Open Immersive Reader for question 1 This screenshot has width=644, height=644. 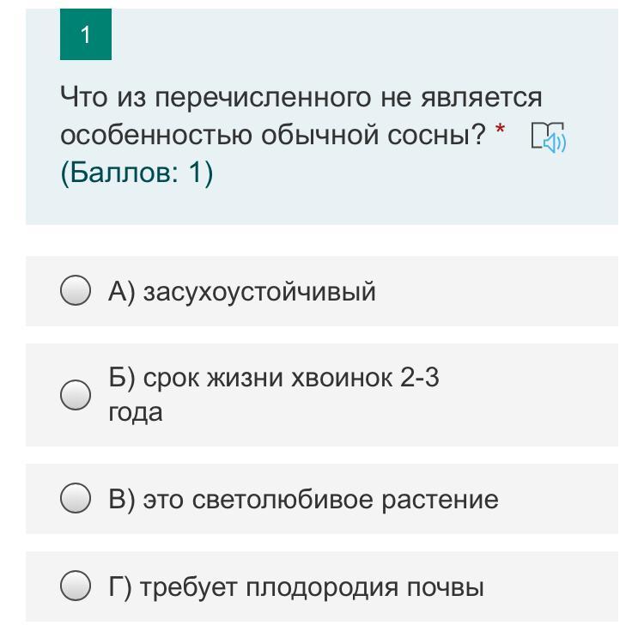[x=549, y=137]
